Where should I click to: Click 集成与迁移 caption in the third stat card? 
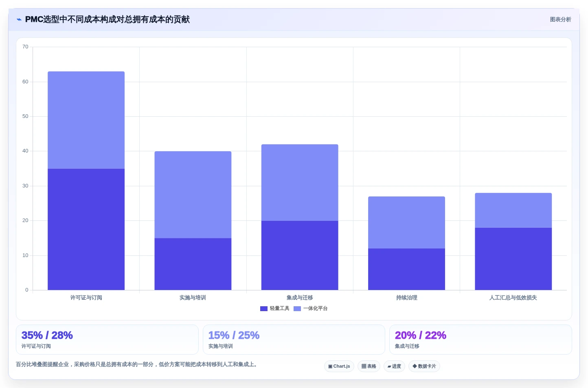407,346
